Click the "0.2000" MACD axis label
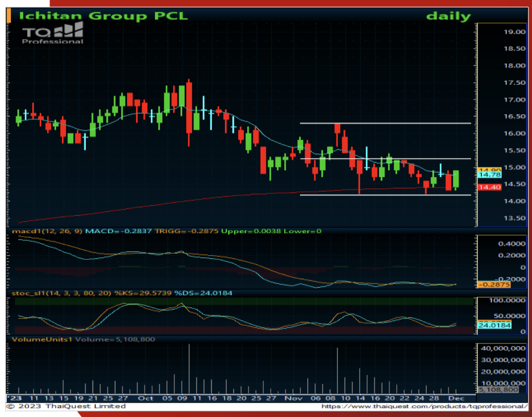This screenshot has width=532, height=417. (x=512, y=256)
